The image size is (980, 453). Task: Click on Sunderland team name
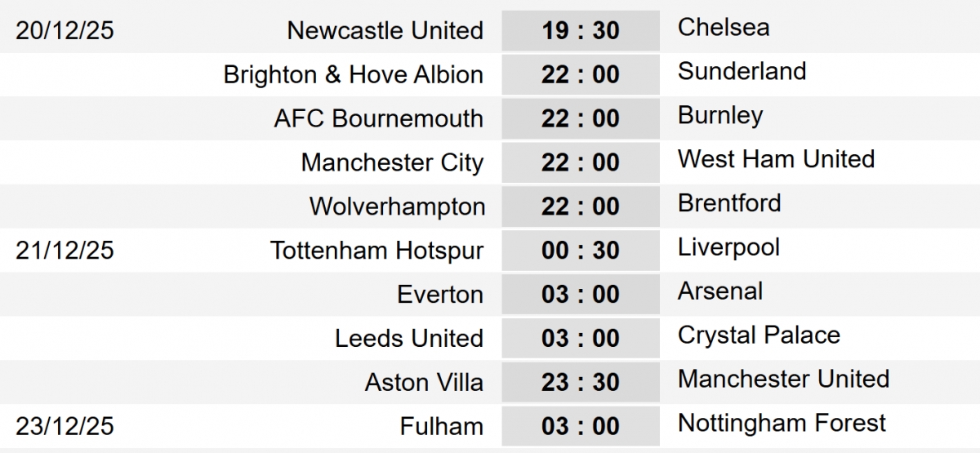[x=742, y=71]
